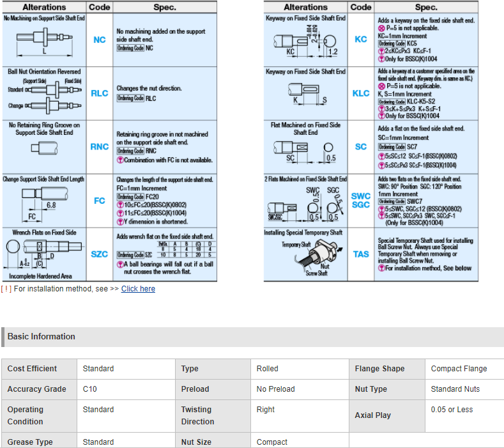Click the SZC wrench flat dimension table

[186, 250]
